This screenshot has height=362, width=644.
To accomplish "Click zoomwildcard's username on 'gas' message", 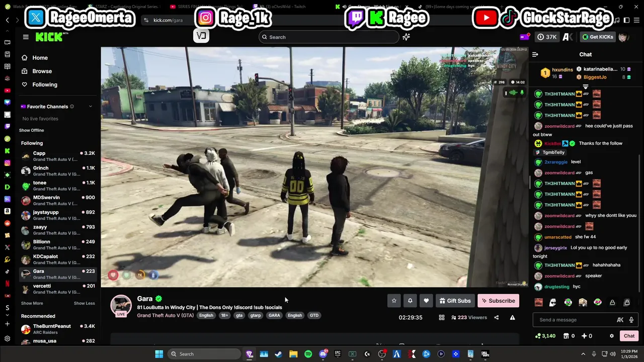I will 559,172.
